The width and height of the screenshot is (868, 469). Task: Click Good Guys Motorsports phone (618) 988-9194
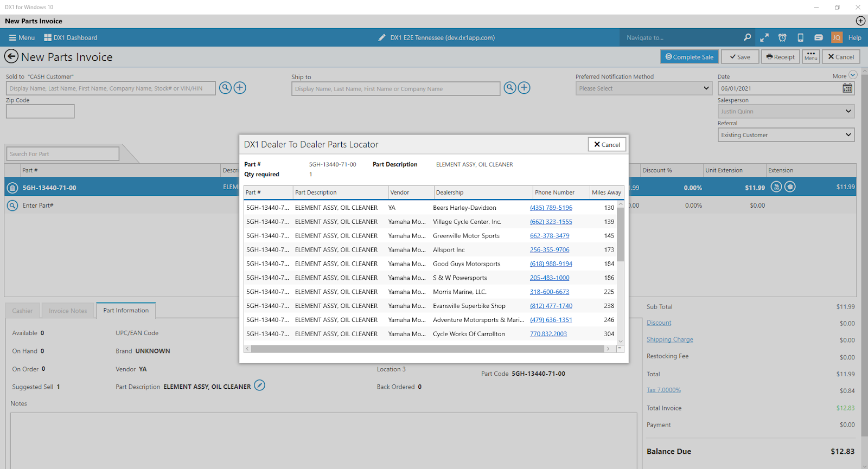[x=551, y=264]
